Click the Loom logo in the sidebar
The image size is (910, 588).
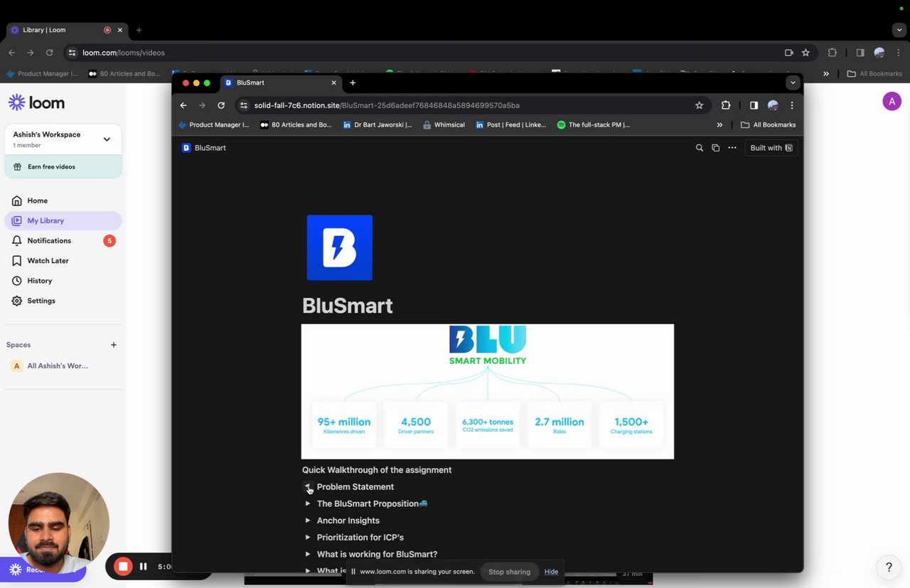tap(36, 102)
